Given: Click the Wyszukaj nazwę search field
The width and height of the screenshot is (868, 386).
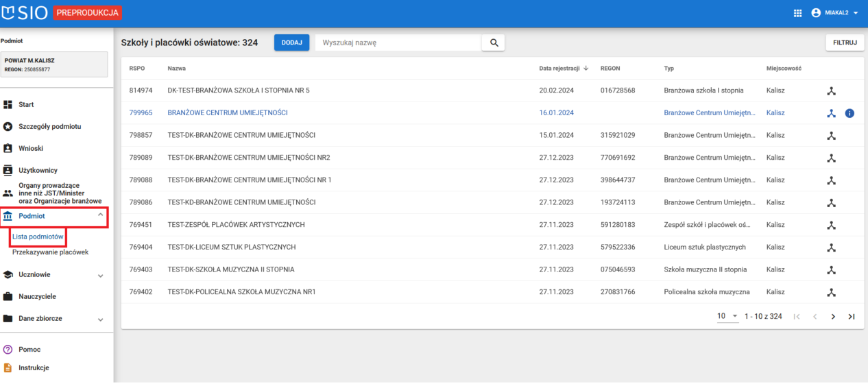Looking at the screenshot, I should 398,43.
